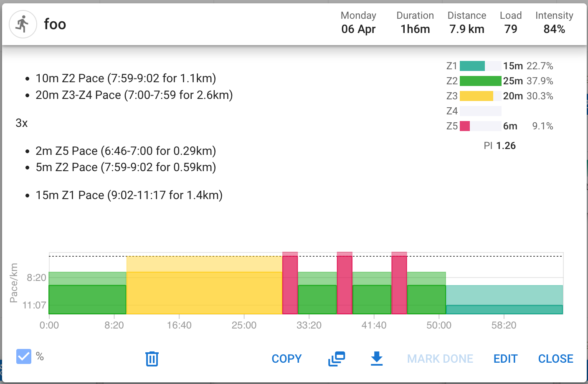Screen dimensions: 588x384
Task: Click the duplicate workout icon
Action: (x=337, y=359)
